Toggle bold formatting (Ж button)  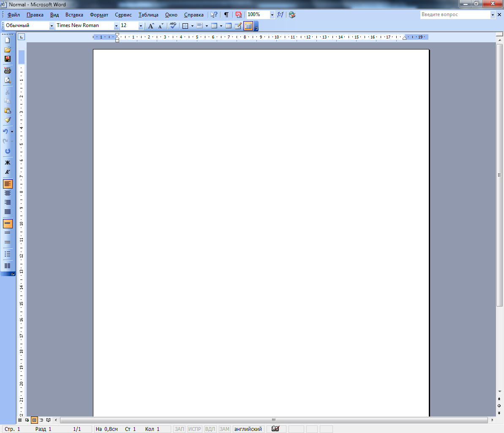click(x=7, y=162)
